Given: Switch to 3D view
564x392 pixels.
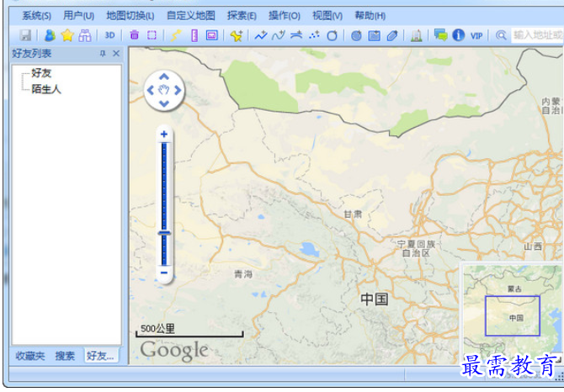Looking at the screenshot, I should point(109,35).
